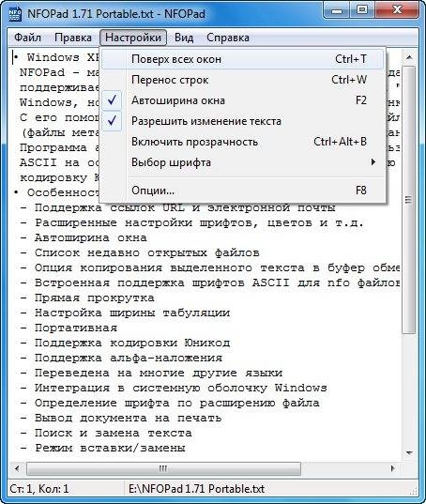Click the horizontal scrollbar left arrow
Screen dimensions: 426x504
coord(17,468)
